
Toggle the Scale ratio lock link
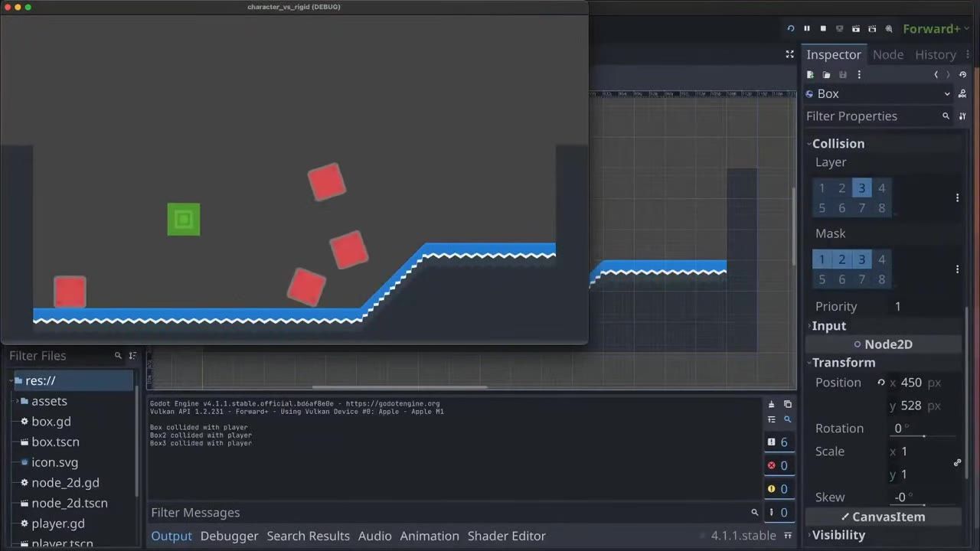pos(957,463)
